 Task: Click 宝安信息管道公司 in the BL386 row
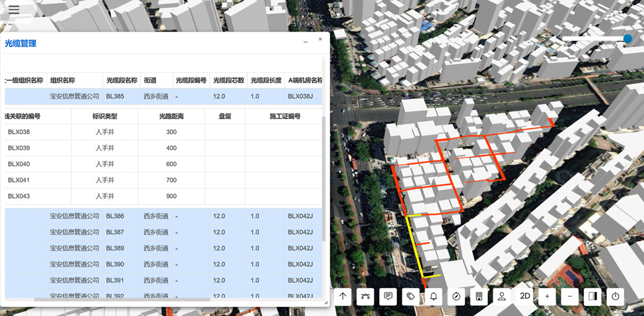75,216
